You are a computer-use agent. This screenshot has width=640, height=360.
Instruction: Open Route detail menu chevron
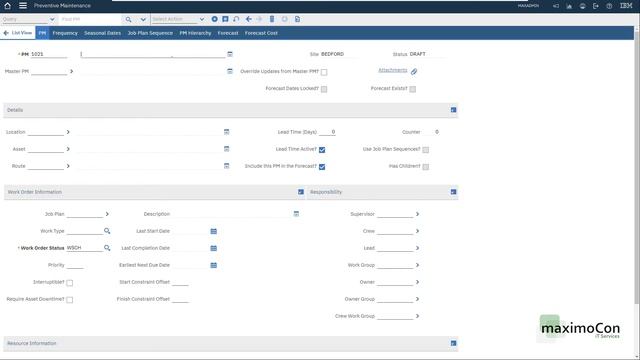coord(68,166)
